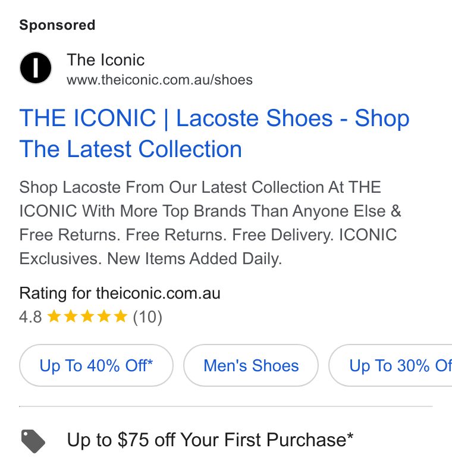Click Rating for theiconic.com.au text
This screenshot has width=452, height=476.
pyautogui.click(x=120, y=293)
